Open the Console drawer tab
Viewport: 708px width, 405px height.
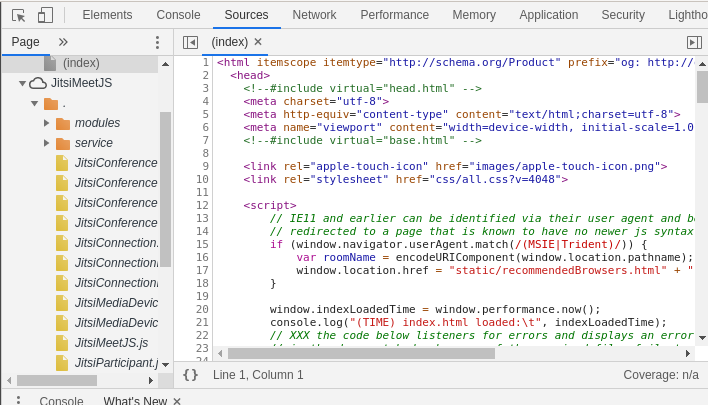(x=61, y=401)
